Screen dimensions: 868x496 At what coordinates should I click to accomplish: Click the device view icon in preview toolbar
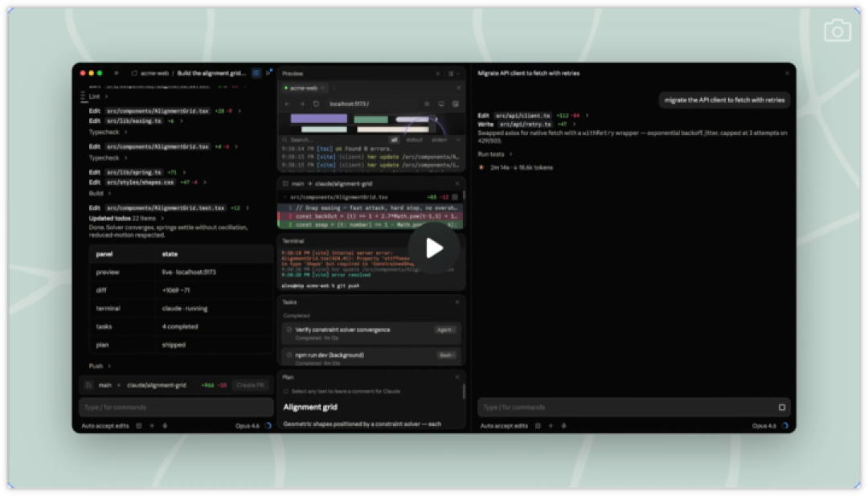pyautogui.click(x=441, y=104)
